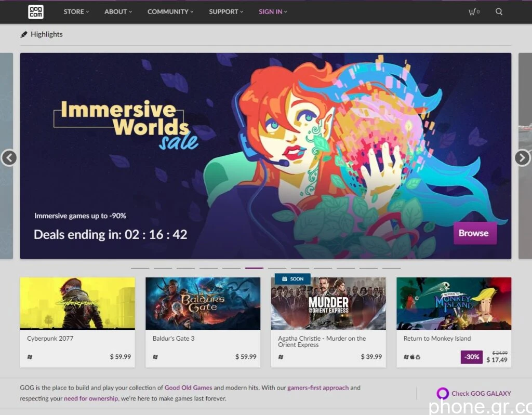Open the Good Old Games link
The image size is (532, 415).
[188, 387]
